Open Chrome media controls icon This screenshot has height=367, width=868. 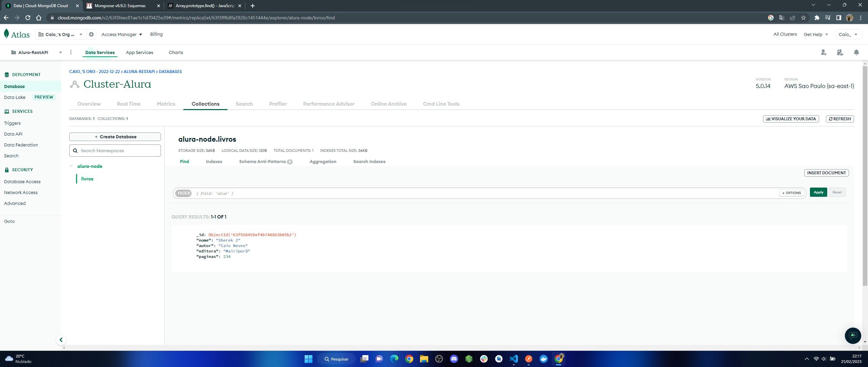[828, 18]
